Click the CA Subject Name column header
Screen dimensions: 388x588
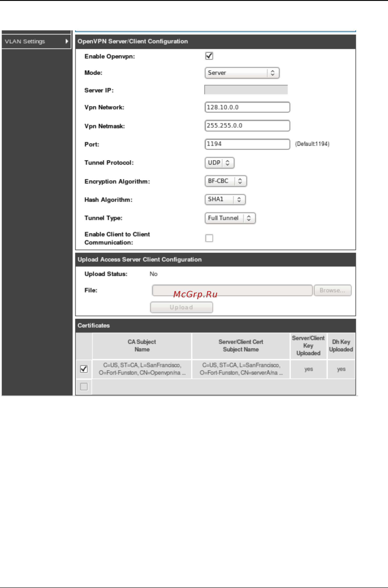click(142, 346)
